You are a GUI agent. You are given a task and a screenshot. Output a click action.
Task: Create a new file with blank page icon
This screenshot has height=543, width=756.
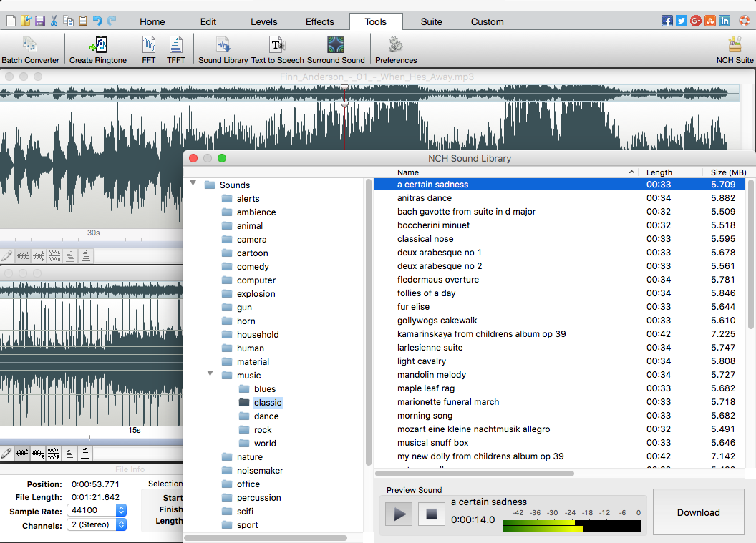(11, 21)
